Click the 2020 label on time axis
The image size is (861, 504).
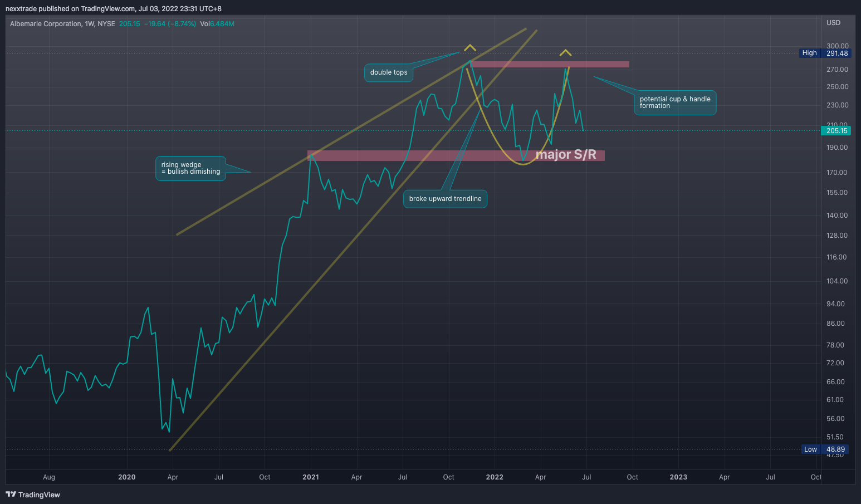pos(127,477)
